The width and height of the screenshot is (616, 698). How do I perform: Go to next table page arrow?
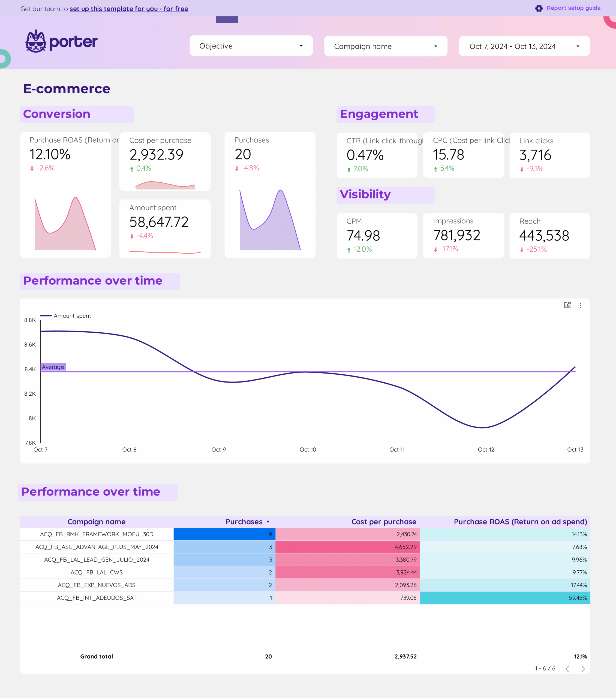click(583, 669)
